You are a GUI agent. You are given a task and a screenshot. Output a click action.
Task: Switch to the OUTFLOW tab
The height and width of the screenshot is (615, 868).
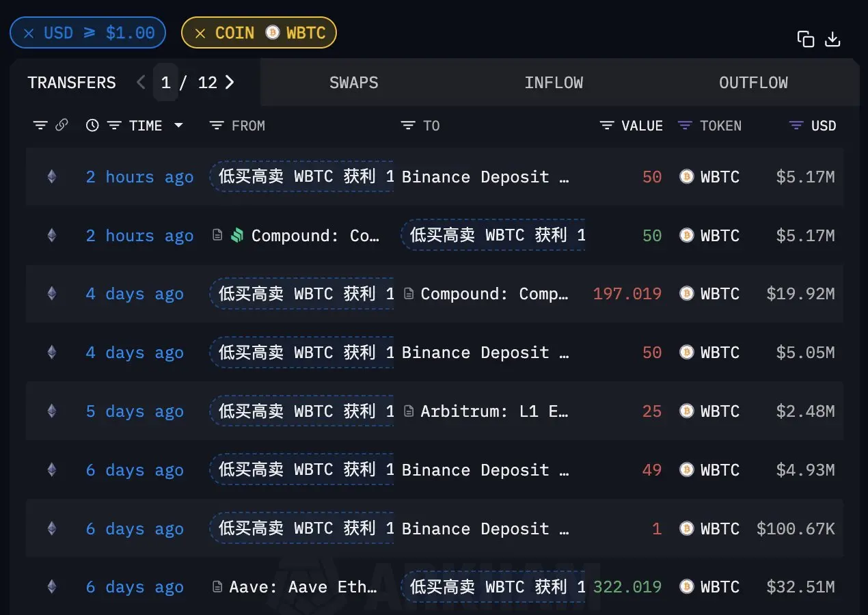coord(753,82)
